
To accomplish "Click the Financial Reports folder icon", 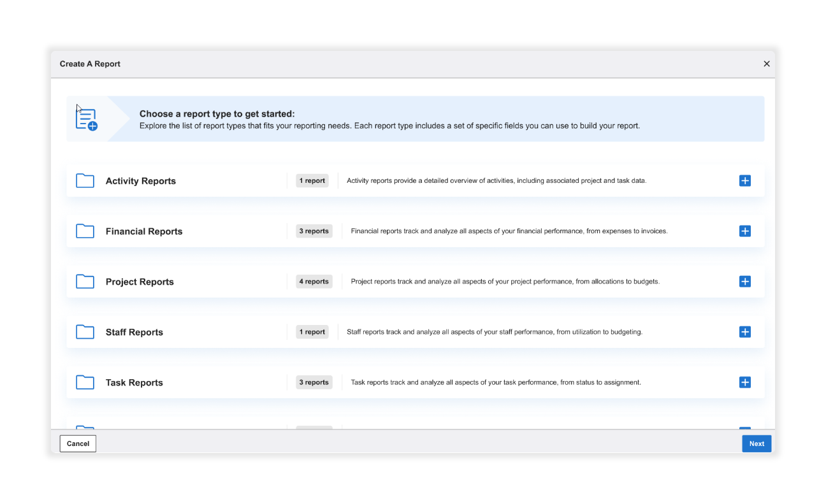I will point(85,231).
